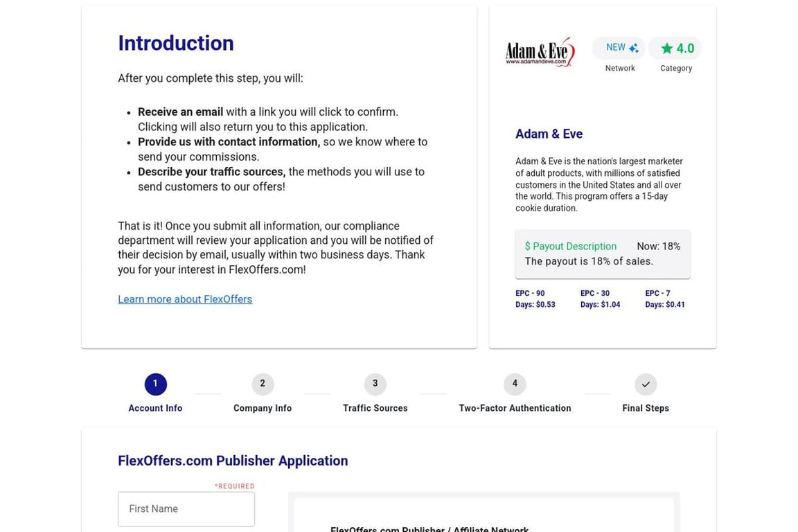The width and height of the screenshot is (798, 532).
Task: Select step 1 Account Info circle
Action: click(x=155, y=384)
